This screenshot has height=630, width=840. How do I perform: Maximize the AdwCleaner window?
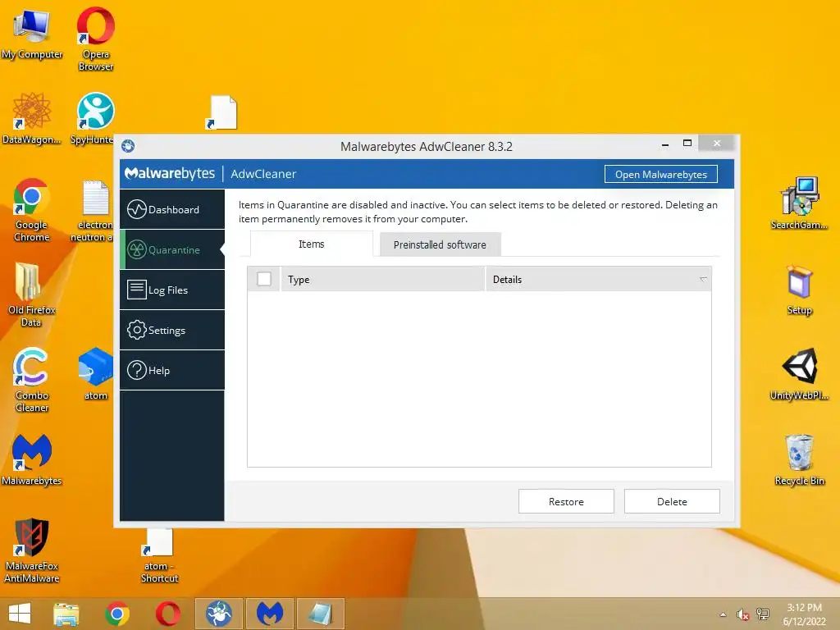coord(687,143)
